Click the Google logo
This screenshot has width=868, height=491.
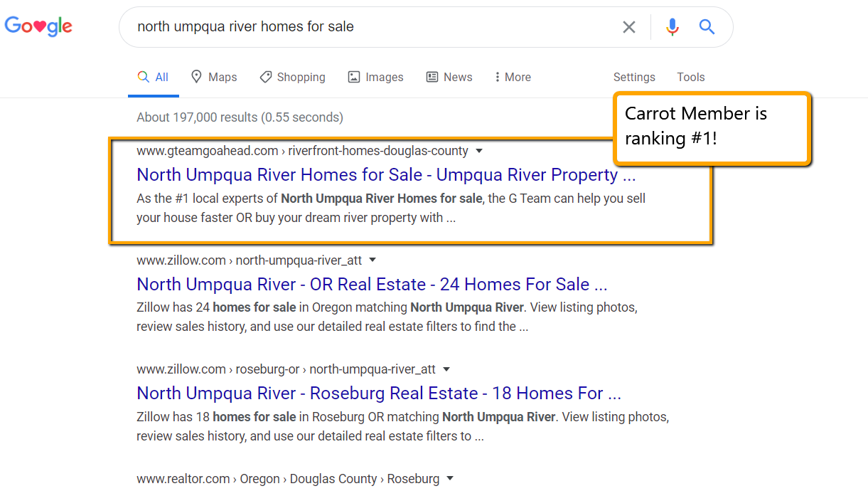(x=38, y=27)
